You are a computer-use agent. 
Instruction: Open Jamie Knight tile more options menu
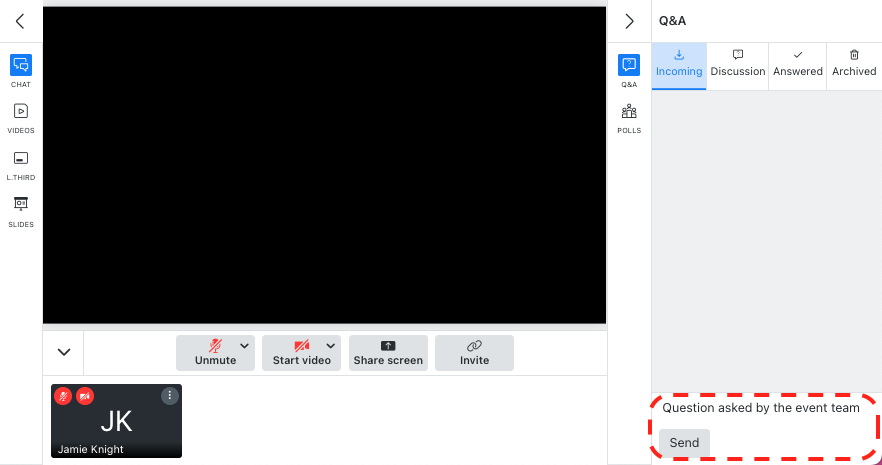pyautogui.click(x=170, y=396)
